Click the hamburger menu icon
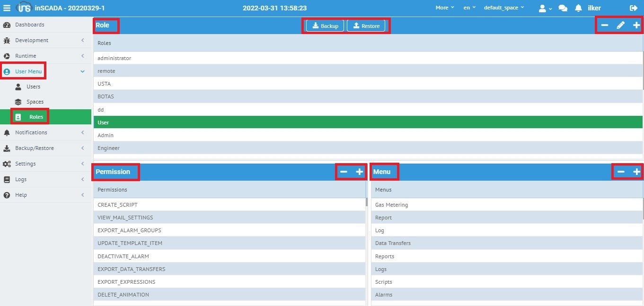Image resolution: width=644 pixels, height=306 pixels. tap(7, 8)
